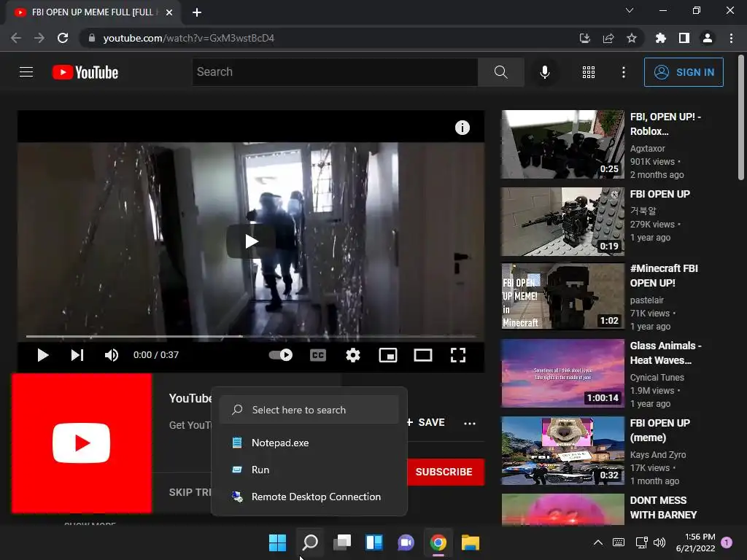This screenshot has height=560, width=747.
Task: Click the Select here to search box
Action: (309, 410)
